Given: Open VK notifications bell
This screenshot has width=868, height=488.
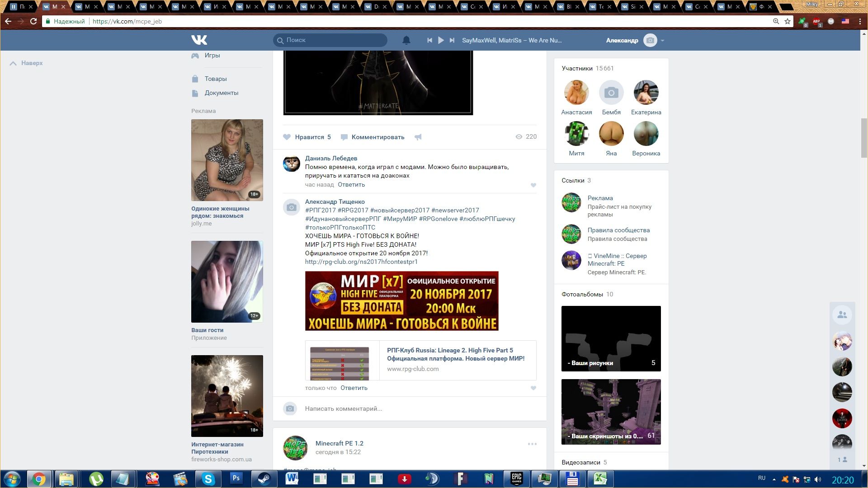Looking at the screenshot, I should tap(406, 40).
